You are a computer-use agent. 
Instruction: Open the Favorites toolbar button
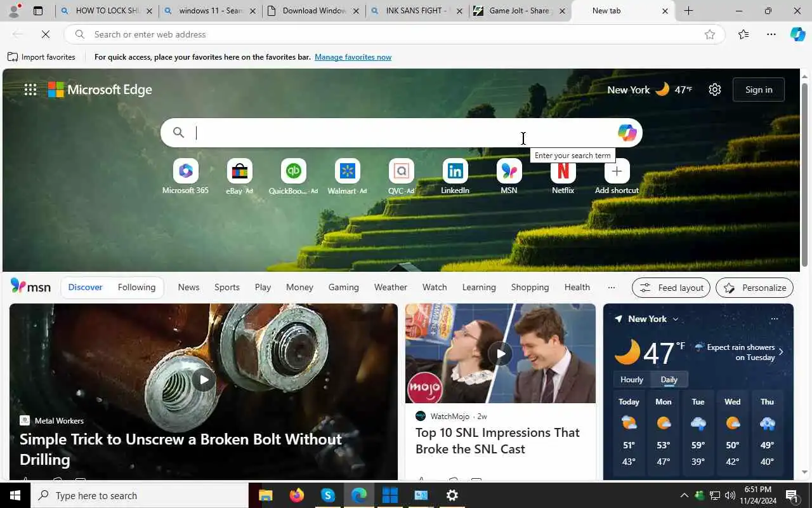coord(743,34)
